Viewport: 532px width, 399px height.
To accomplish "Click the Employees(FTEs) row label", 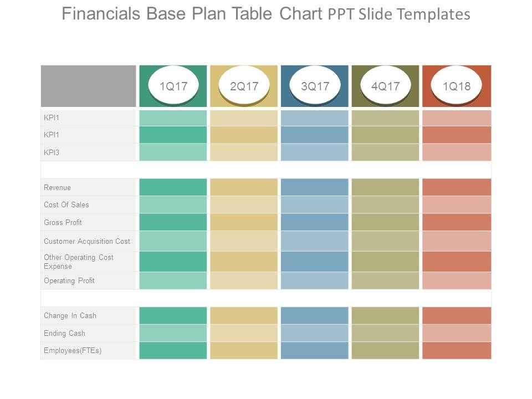I will [x=73, y=351].
